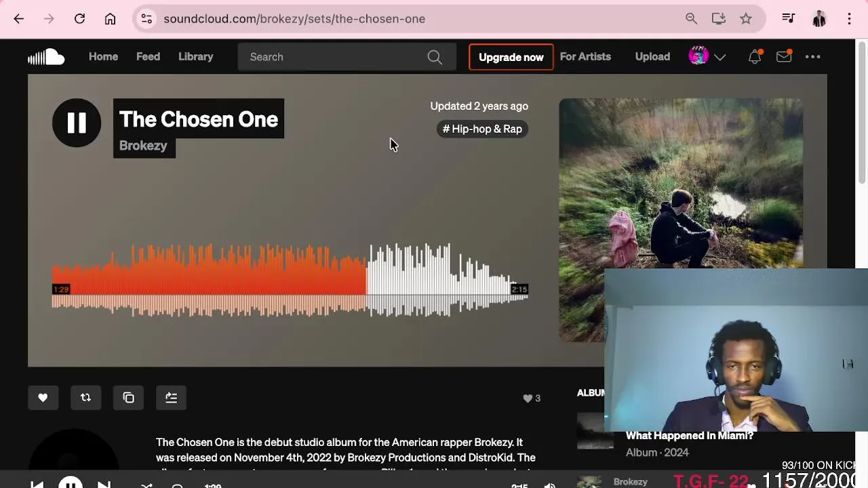This screenshot has width=868, height=488.
Task: Toggle repeat in bottom player
Action: (178, 485)
